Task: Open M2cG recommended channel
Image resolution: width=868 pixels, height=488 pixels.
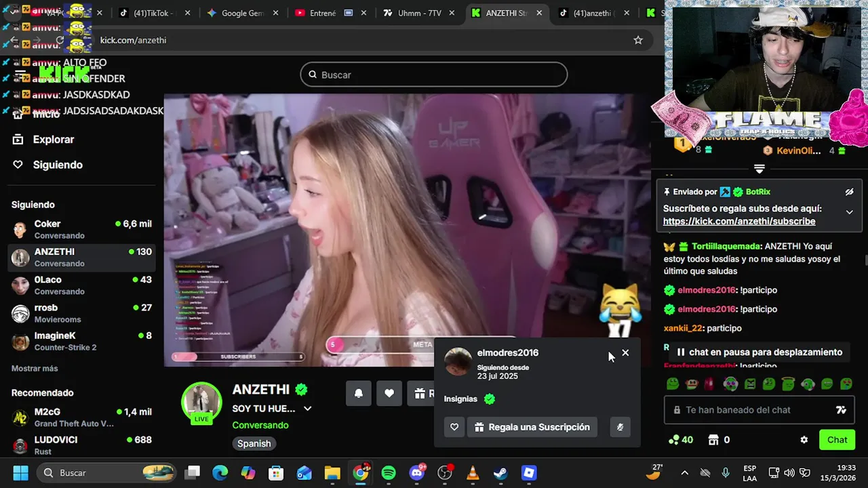Action: click(81, 418)
